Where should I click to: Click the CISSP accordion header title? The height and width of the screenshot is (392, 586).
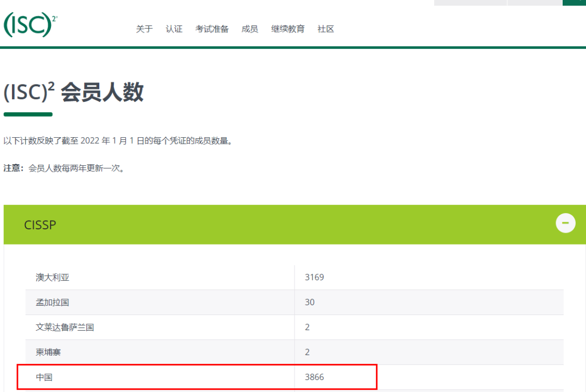(40, 224)
